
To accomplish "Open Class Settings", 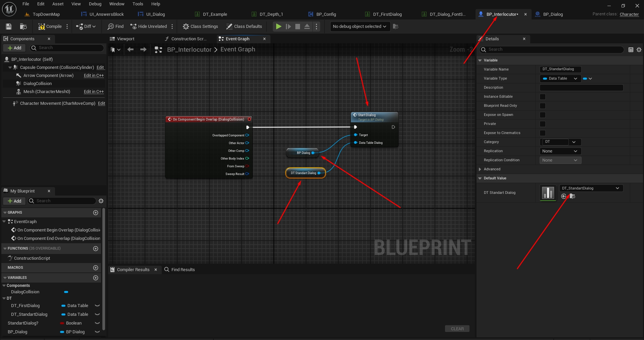I will [x=200, y=27].
